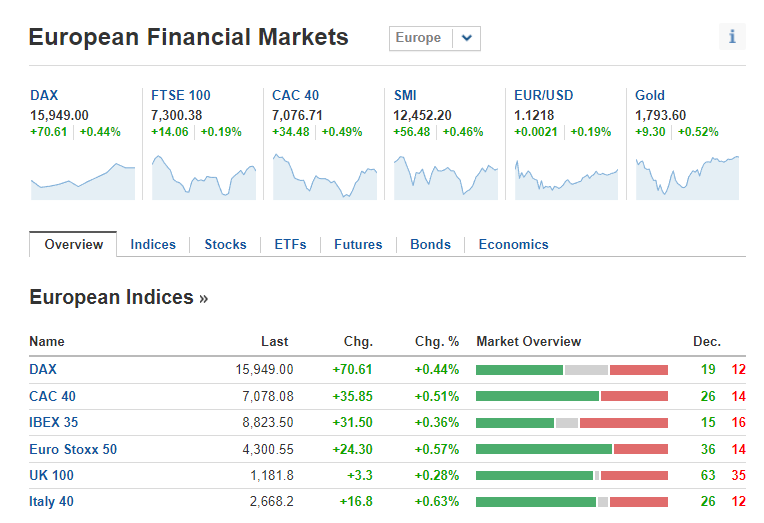The height and width of the screenshot is (523, 764).
Task: Click the SMI mini chart
Action: 446,177
